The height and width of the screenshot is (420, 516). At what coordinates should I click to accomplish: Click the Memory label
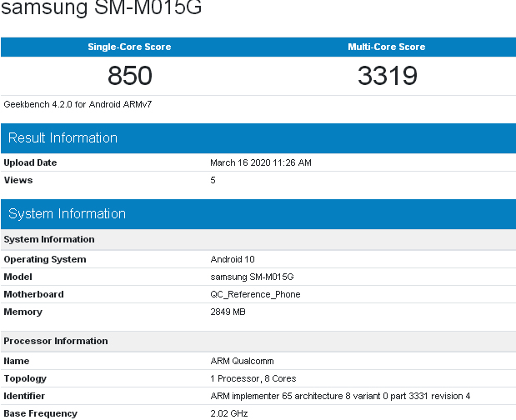tap(23, 312)
